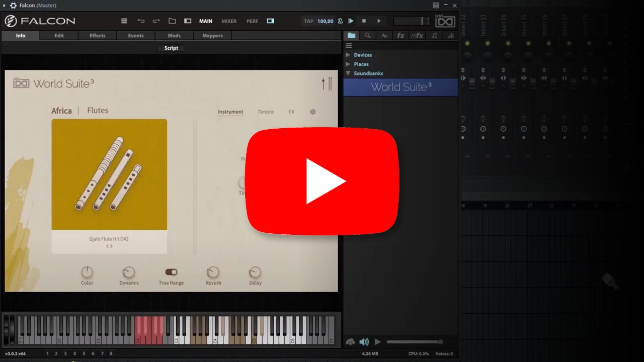Stop playback with the stop button

364,21
